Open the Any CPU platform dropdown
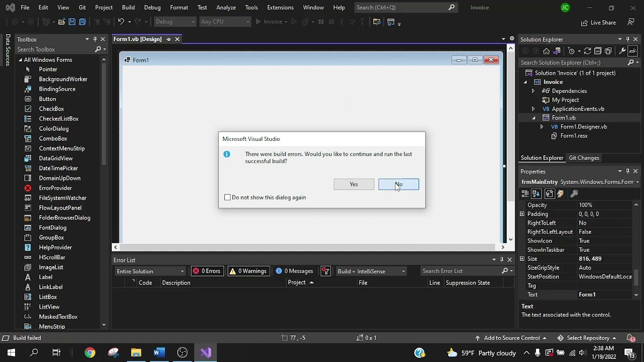The height and width of the screenshot is (362, 644). click(x=225, y=22)
